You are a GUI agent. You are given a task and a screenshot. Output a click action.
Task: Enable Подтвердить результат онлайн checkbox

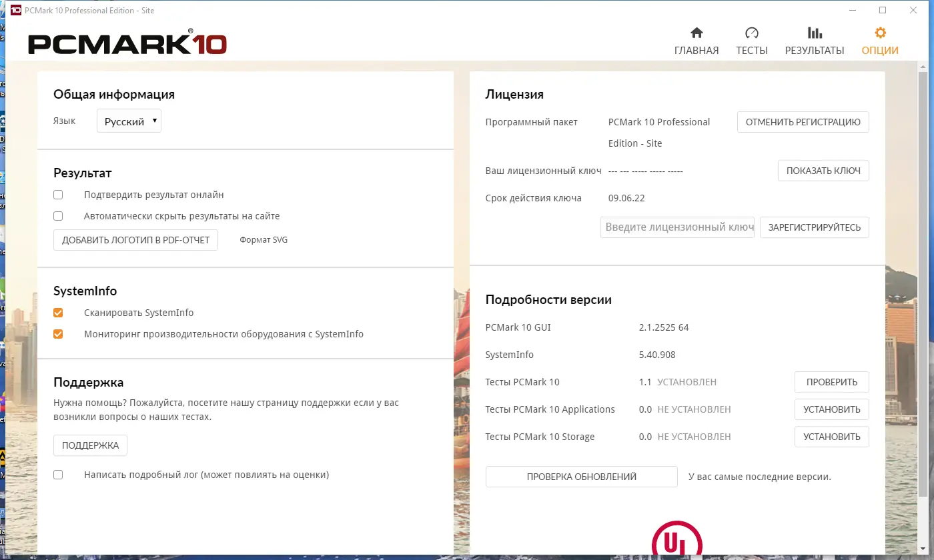pos(58,195)
